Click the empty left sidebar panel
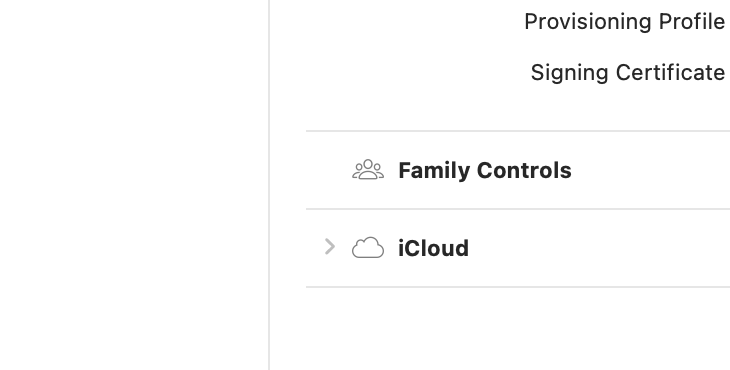This screenshot has height=370, width=730. coord(134,185)
